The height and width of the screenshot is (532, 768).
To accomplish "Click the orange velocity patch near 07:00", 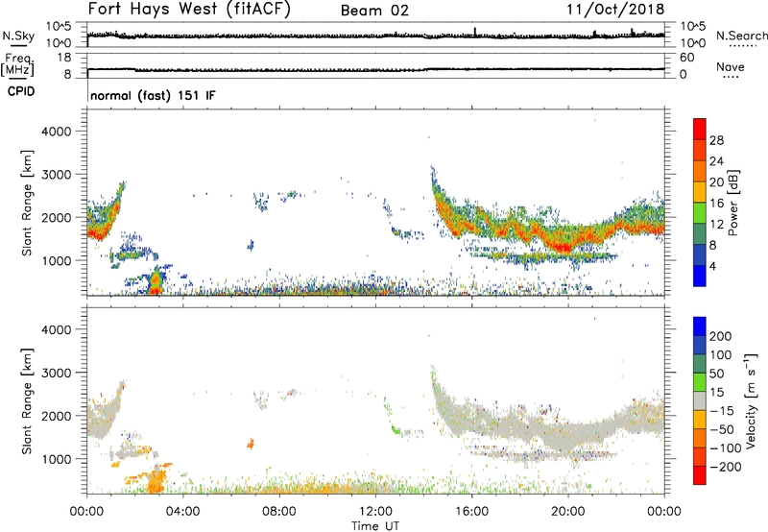I will coord(251,444).
